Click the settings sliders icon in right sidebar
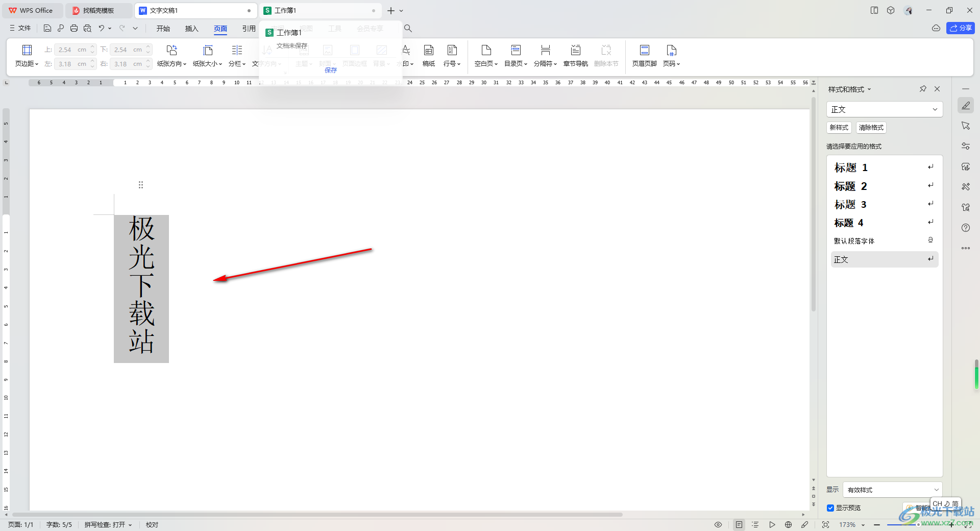Image resolution: width=980 pixels, height=531 pixels. [966, 146]
